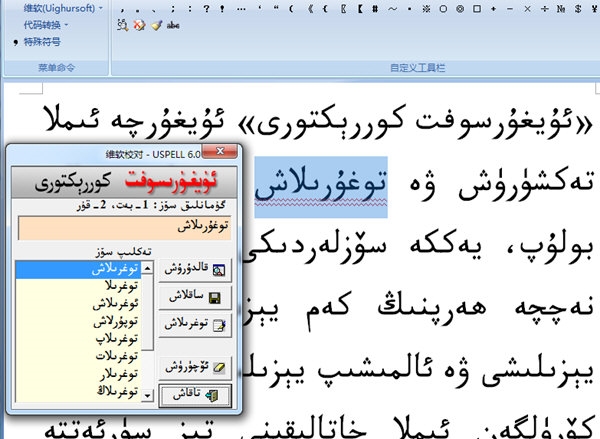Insert the minus − symbol
This screenshot has width=600, height=439.
click(510, 9)
